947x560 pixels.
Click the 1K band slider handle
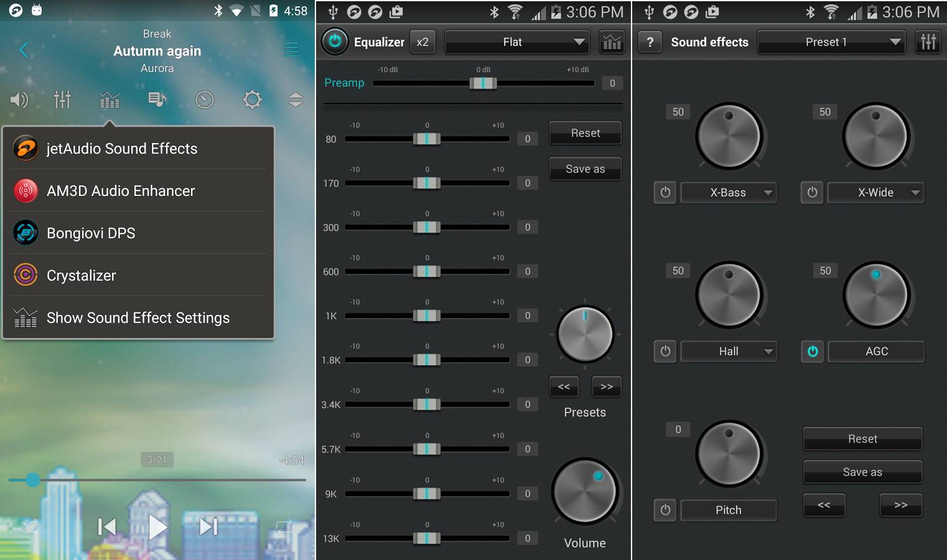point(427,315)
